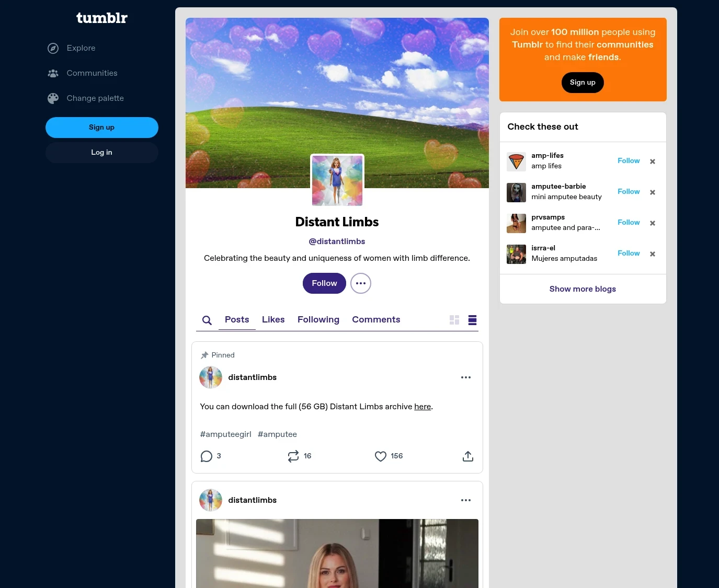Open comments on the pinned post

click(207, 456)
